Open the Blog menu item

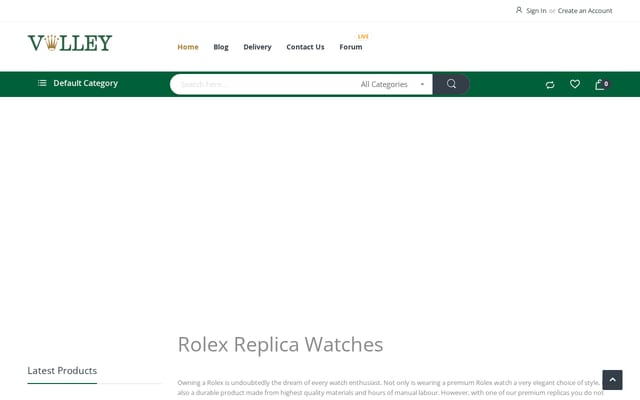click(x=221, y=47)
